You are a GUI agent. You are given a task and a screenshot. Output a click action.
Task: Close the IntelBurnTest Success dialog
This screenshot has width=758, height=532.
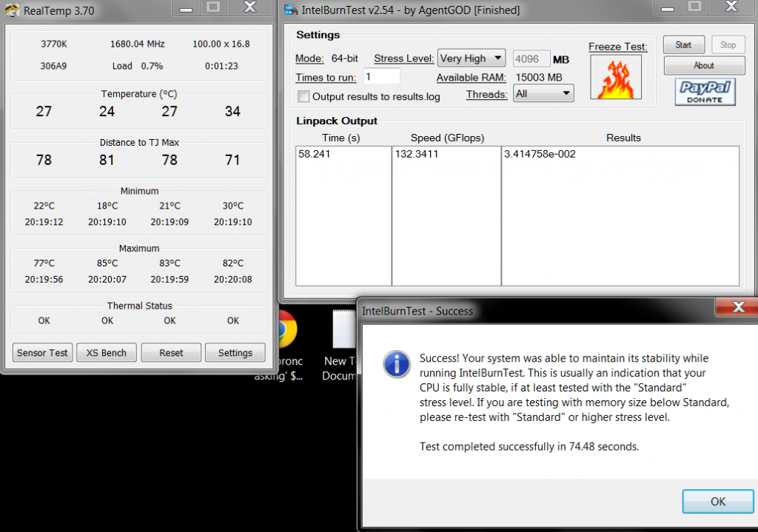(x=738, y=307)
